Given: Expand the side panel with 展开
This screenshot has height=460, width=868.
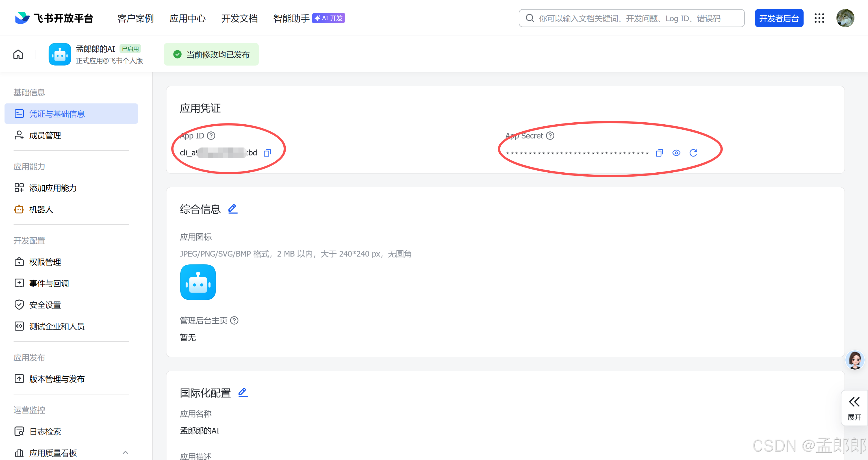Looking at the screenshot, I should (854, 408).
